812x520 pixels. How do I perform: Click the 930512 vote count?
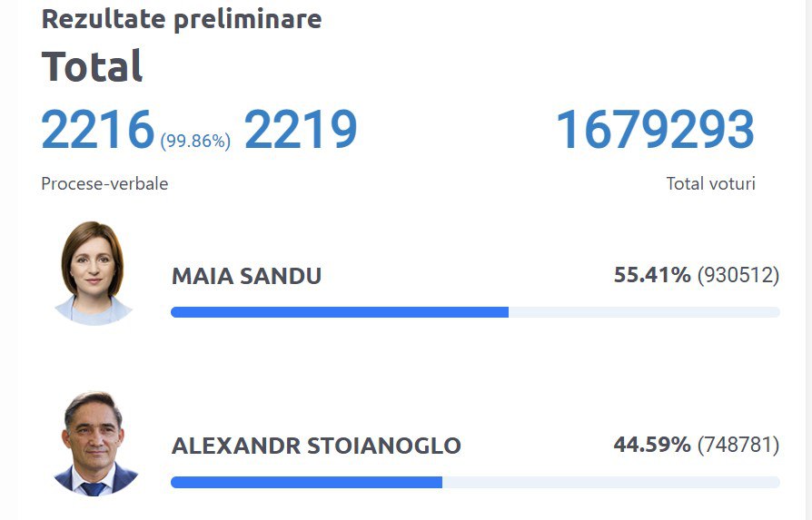(x=738, y=275)
